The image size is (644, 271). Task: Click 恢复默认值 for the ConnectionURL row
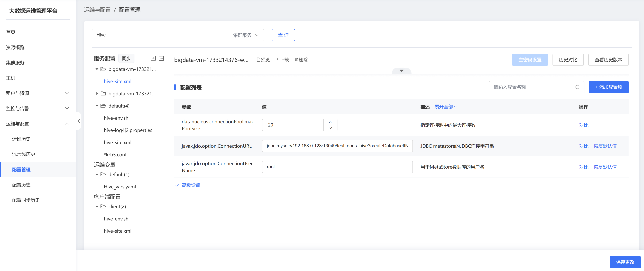[605, 146]
